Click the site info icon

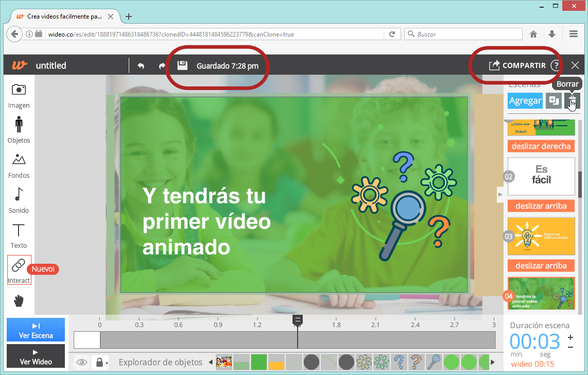tap(29, 34)
